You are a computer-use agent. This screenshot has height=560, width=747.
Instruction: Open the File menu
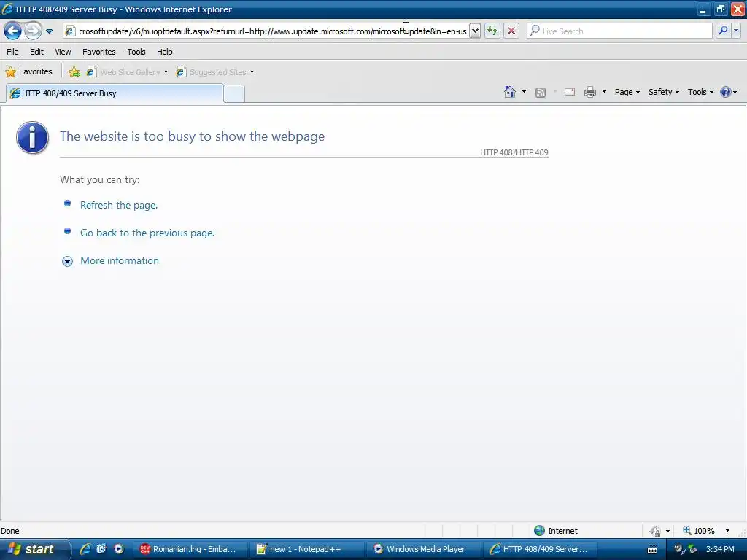tap(13, 52)
